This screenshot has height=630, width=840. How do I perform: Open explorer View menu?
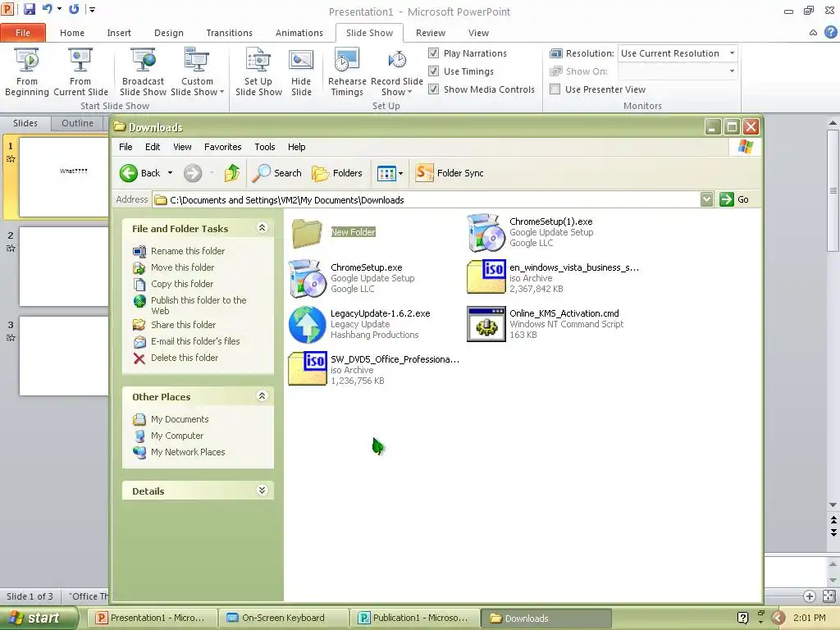182,147
